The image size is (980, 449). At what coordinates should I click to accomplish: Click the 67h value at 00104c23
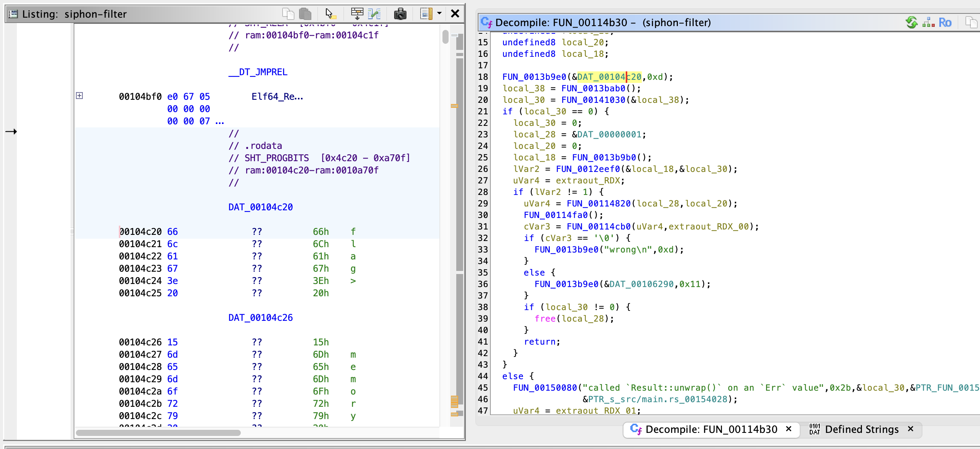click(x=321, y=269)
